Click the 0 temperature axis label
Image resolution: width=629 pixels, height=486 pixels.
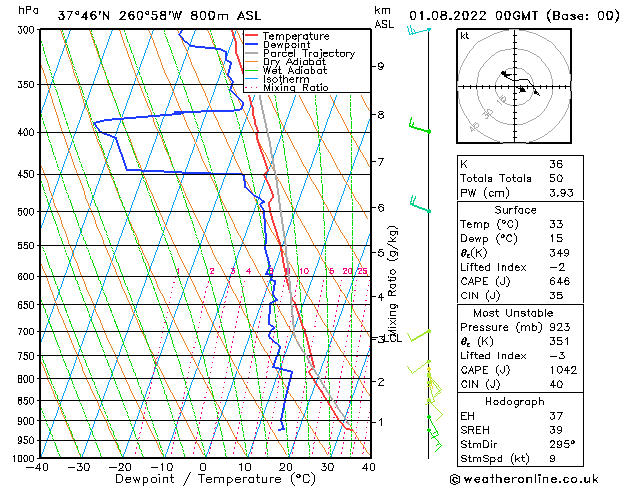[203, 467]
